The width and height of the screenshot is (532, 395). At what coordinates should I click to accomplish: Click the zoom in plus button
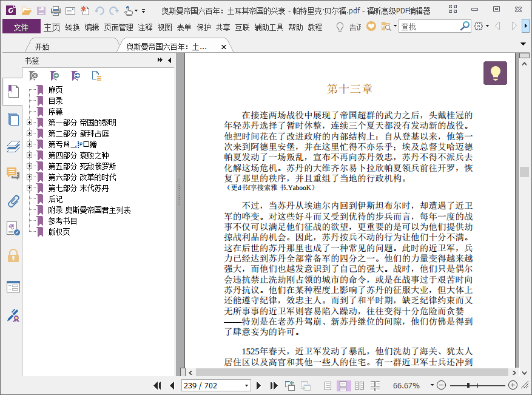tap(513, 385)
